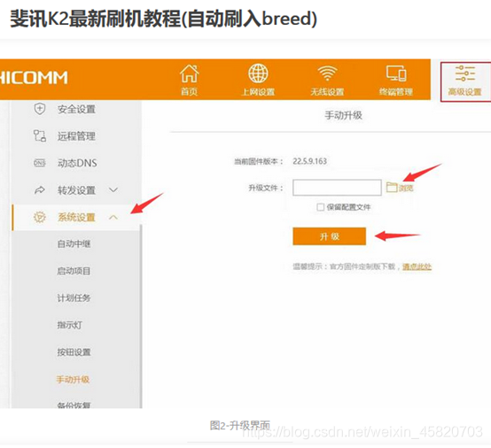Image resolution: width=491 pixels, height=448 pixels.
Task: Enable the 保留配置文件 checkbox
Action: (320, 207)
